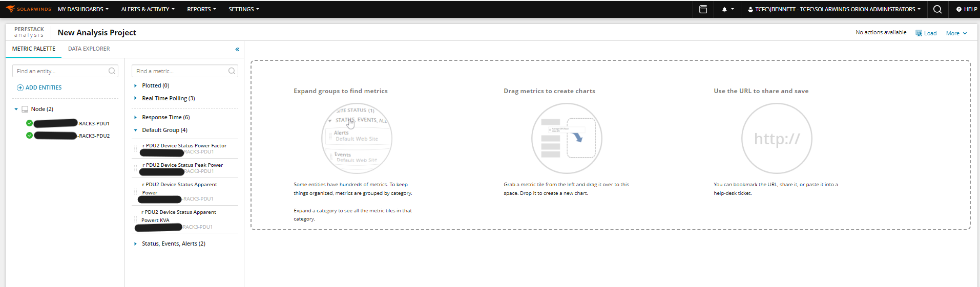Expand Response Time (6) group

135,118
